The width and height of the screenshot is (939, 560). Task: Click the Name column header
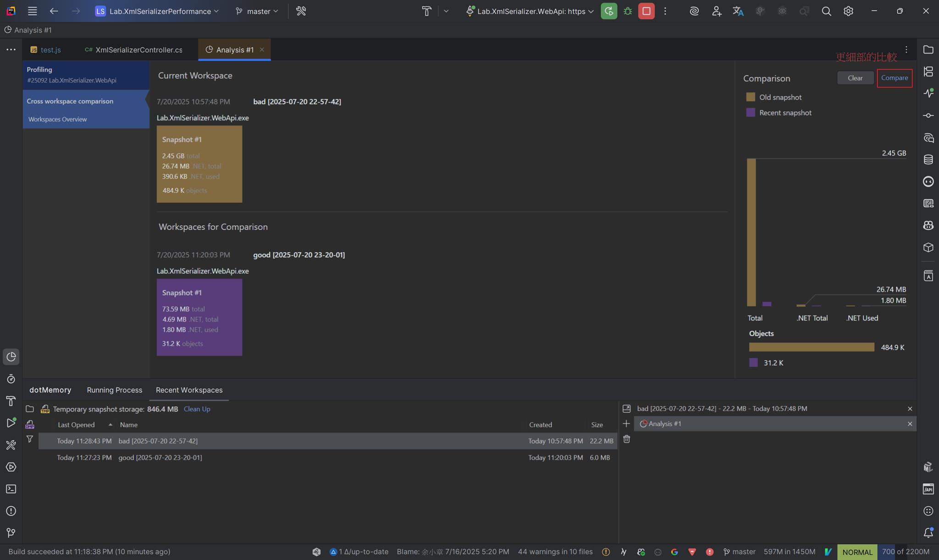coord(129,425)
